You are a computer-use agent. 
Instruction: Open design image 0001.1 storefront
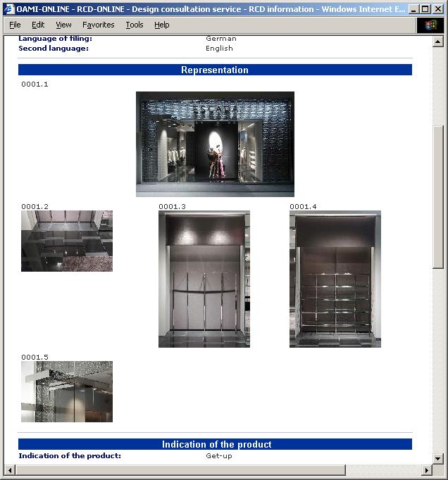[x=215, y=144]
